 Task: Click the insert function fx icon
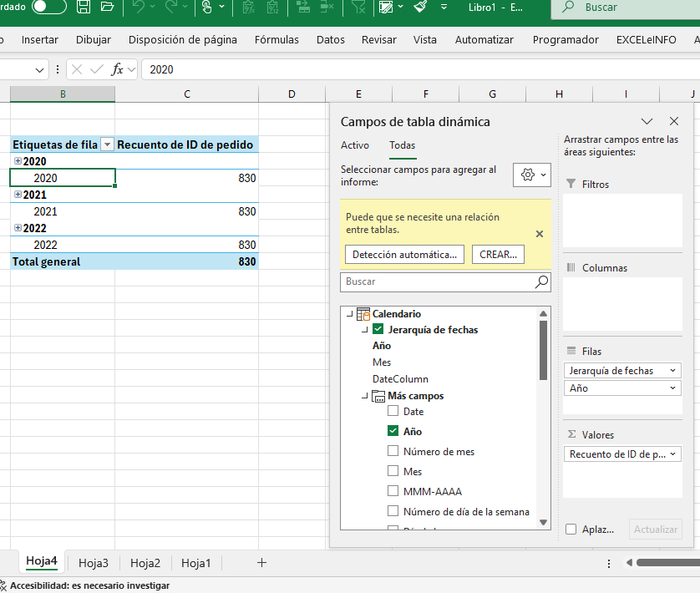click(118, 69)
